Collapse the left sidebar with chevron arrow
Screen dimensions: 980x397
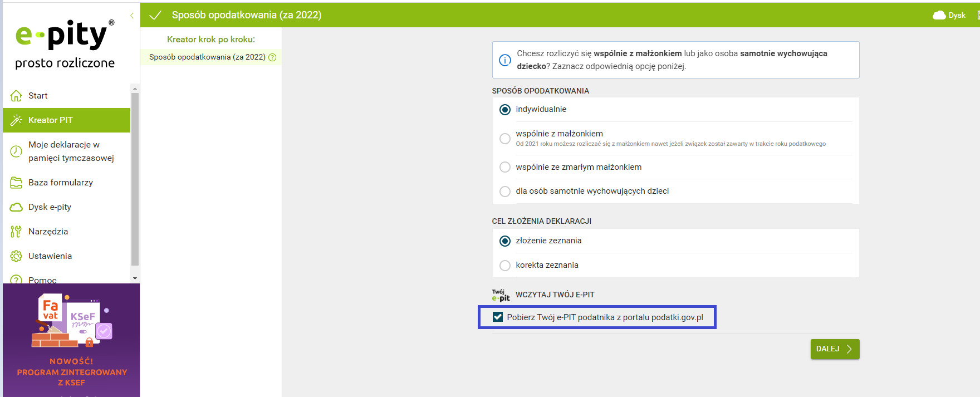pos(132,16)
